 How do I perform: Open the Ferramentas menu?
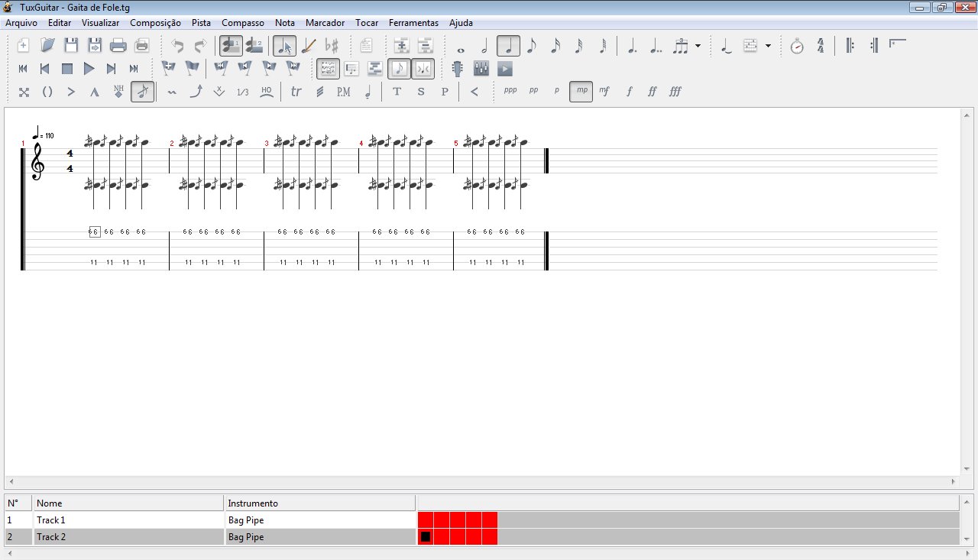coord(413,23)
